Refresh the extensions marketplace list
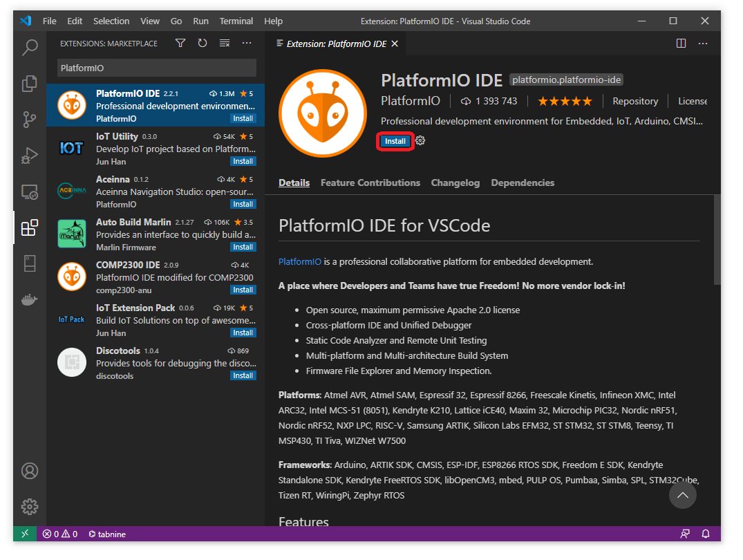This screenshot has width=743, height=560. click(203, 43)
